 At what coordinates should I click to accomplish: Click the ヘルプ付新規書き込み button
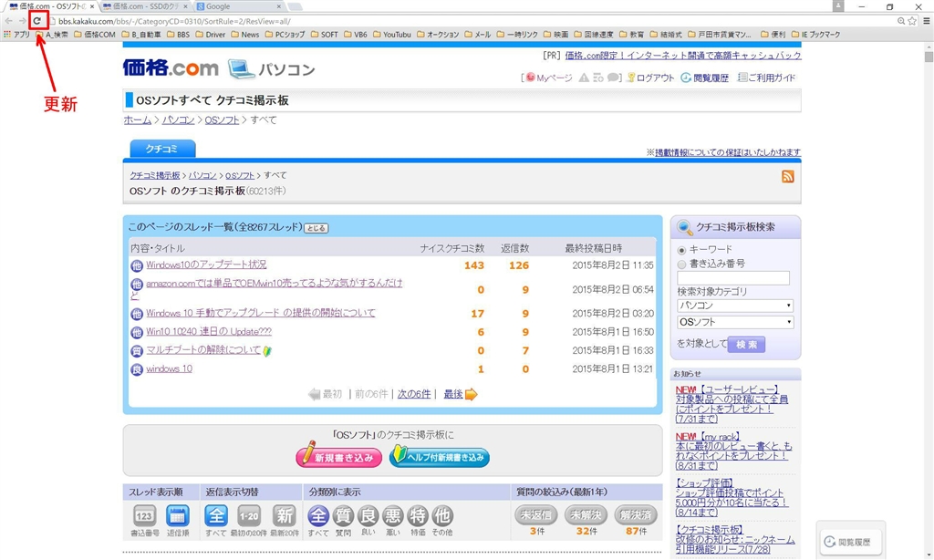(x=440, y=456)
